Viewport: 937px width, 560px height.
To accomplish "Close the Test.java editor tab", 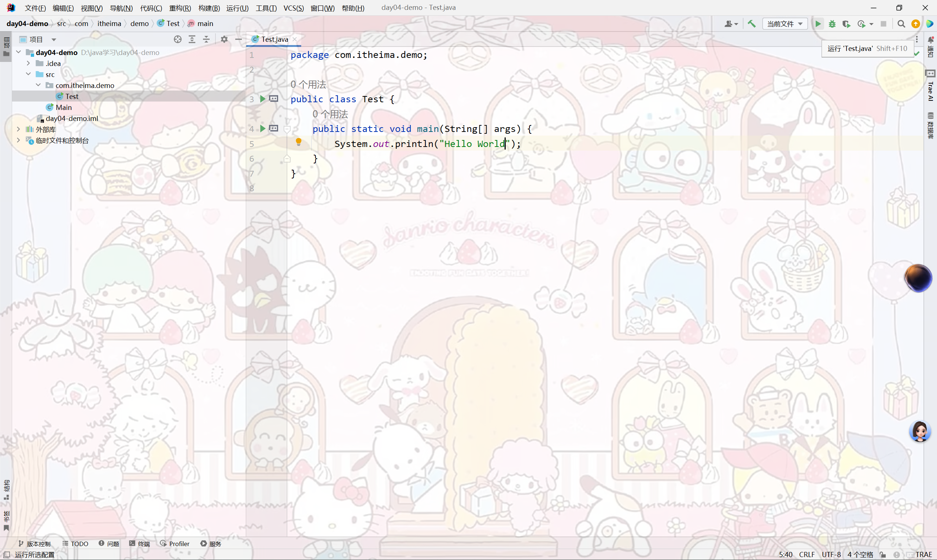I will (295, 39).
